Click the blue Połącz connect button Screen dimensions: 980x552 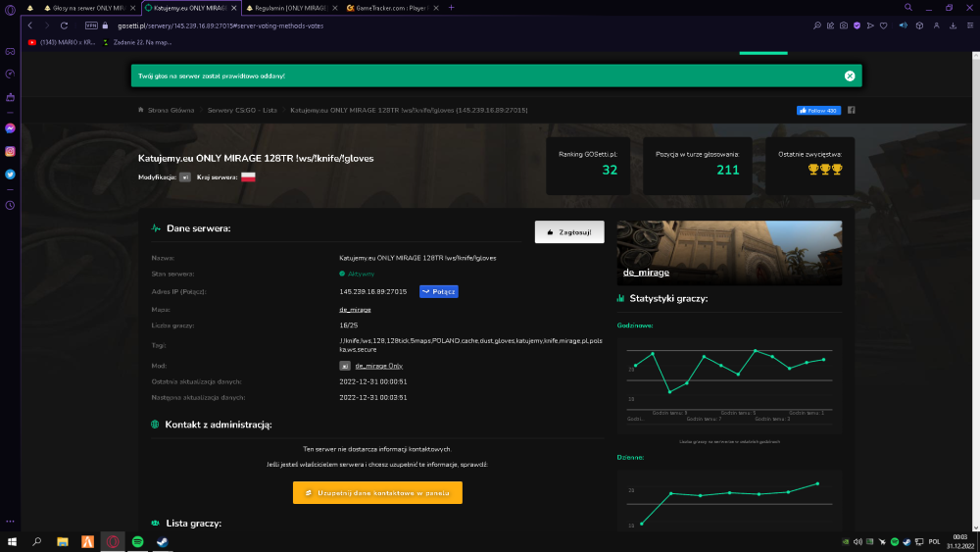439,291
